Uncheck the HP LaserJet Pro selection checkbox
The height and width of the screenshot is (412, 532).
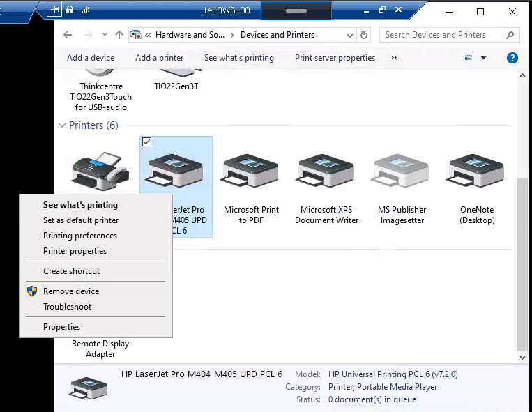click(x=147, y=142)
